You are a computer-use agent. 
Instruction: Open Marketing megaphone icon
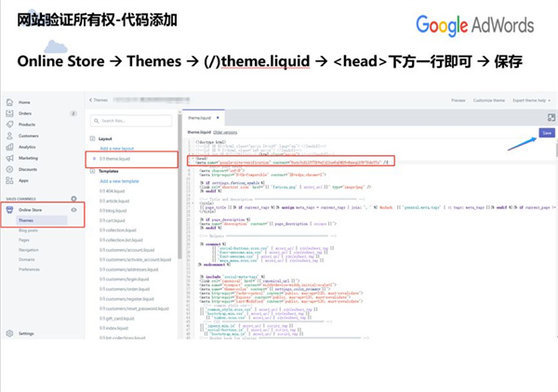[x=9, y=158]
